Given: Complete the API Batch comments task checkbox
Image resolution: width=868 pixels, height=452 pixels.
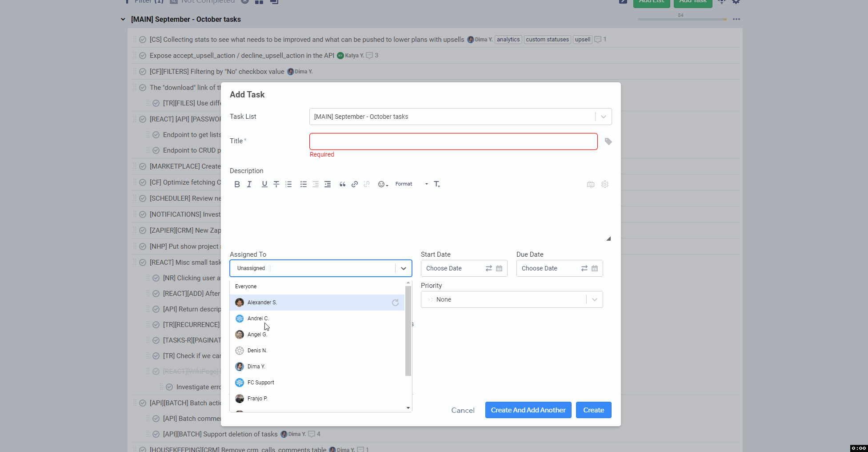Looking at the screenshot, I should 156,419.
